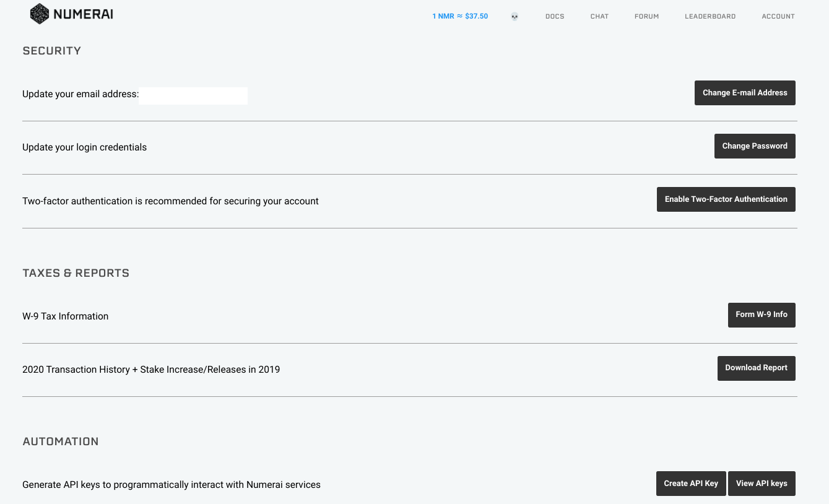Click the Change Password button
This screenshot has width=829, height=504.
coord(755,146)
